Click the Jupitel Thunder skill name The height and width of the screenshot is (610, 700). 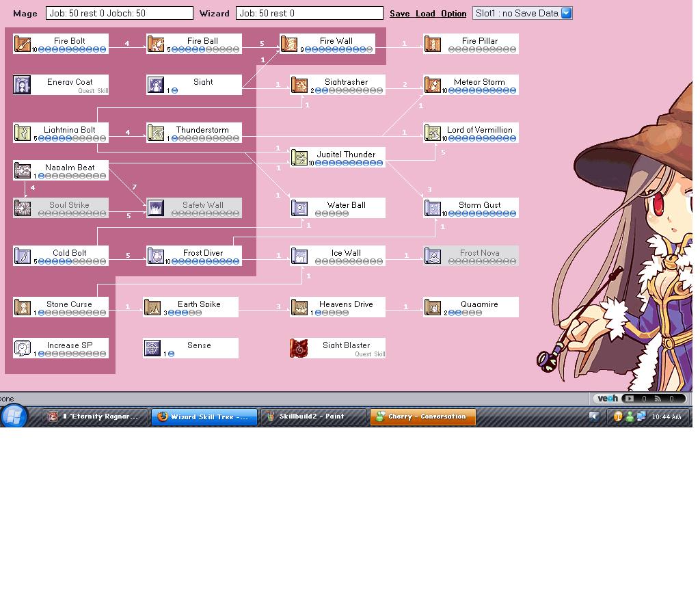coord(346,154)
